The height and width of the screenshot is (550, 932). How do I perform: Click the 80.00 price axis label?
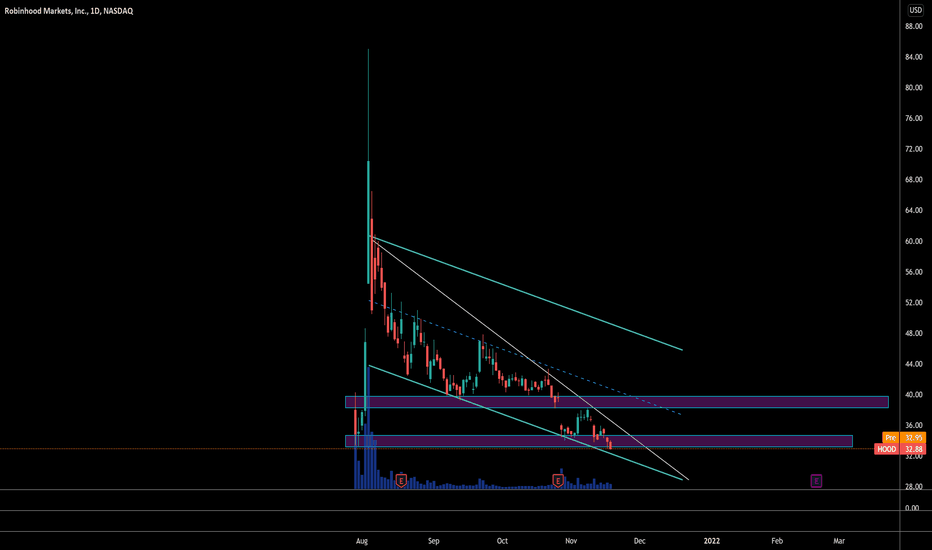(x=914, y=87)
